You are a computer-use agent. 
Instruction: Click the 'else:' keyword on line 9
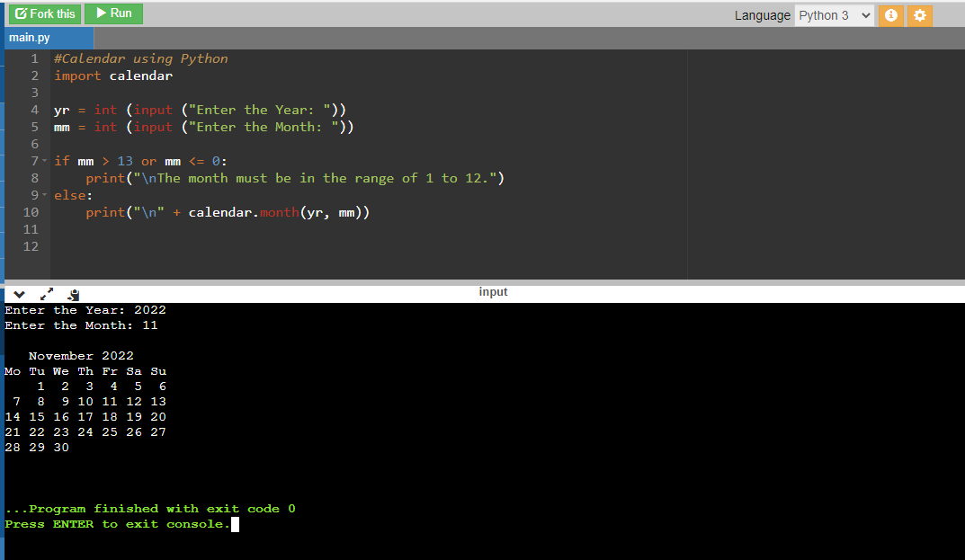coord(73,195)
